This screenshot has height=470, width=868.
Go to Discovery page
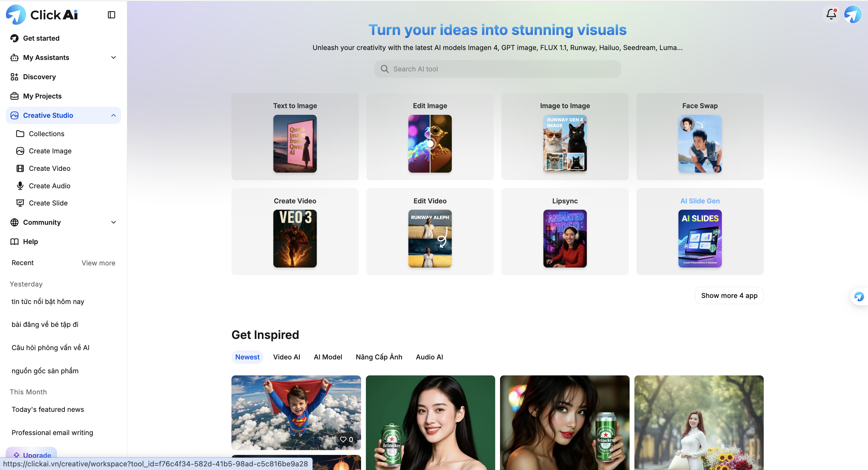(x=39, y=77)
